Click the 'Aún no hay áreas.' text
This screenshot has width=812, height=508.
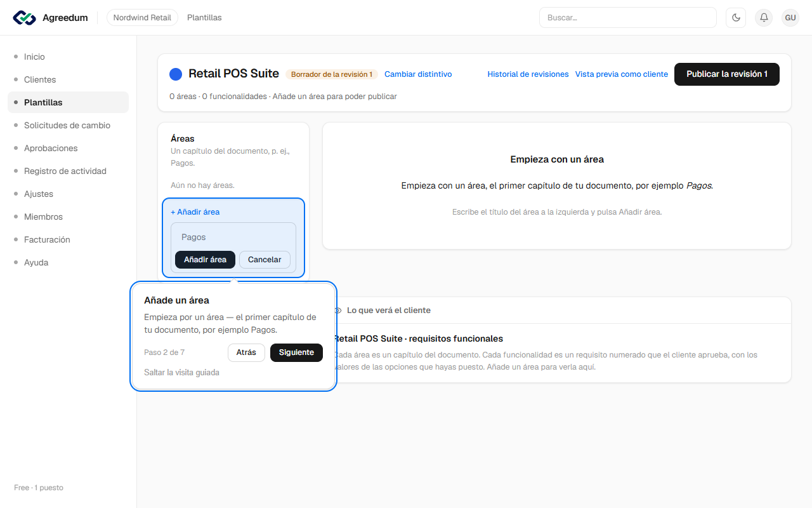tap(202, 185)
